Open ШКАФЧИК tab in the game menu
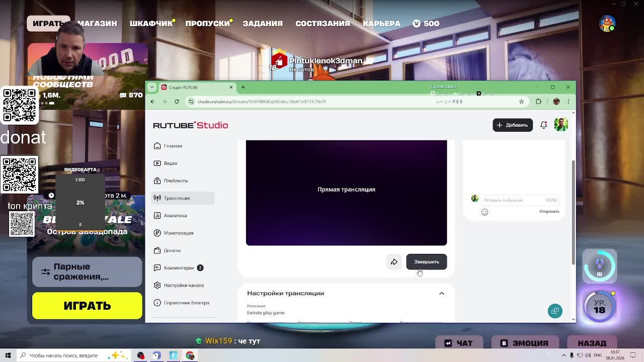The height and width of the screenshot is (362, 644). (151, 24)
